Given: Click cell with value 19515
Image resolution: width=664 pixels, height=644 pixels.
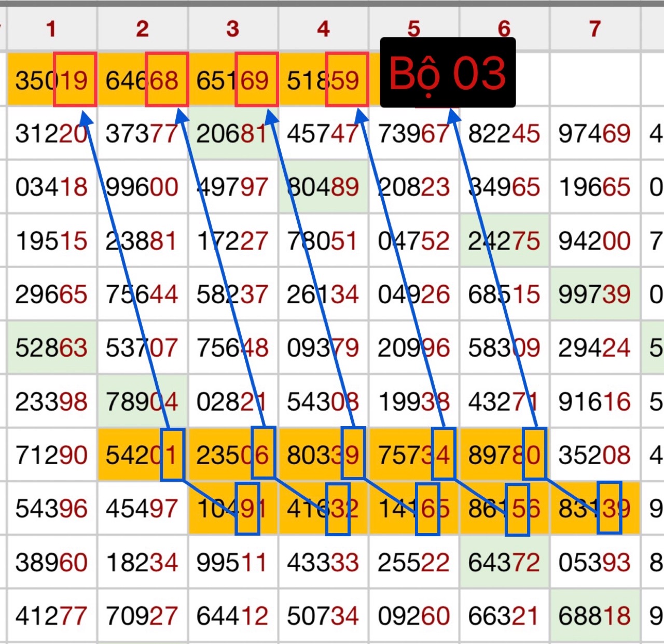Looking at the screenshot, I should coord(52,241).
